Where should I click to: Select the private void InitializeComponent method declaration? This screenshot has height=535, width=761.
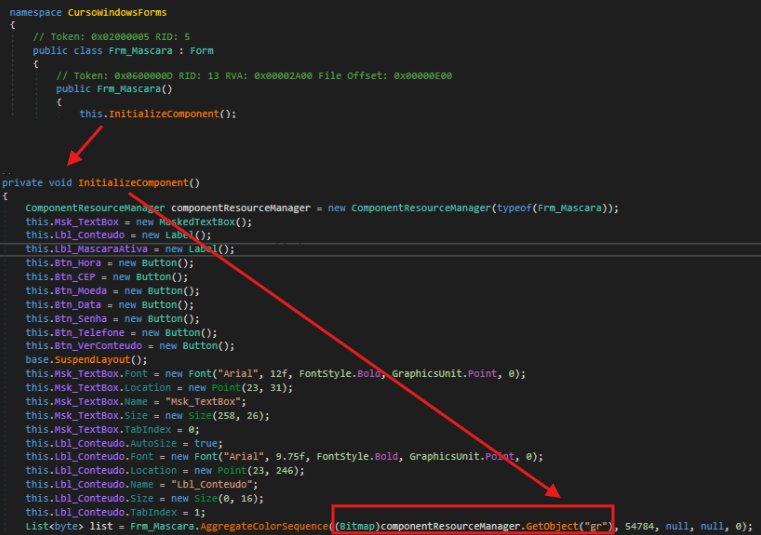click(139, 183)
